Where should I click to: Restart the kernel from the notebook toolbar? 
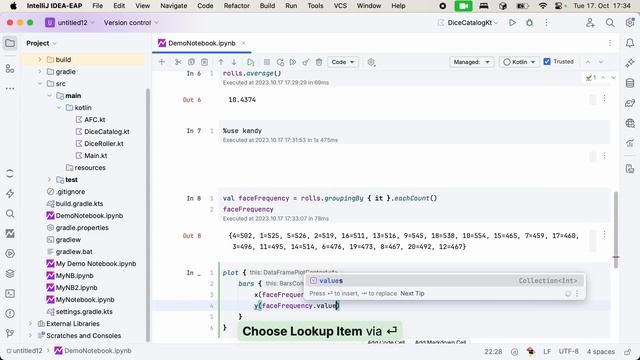(280, 62)
